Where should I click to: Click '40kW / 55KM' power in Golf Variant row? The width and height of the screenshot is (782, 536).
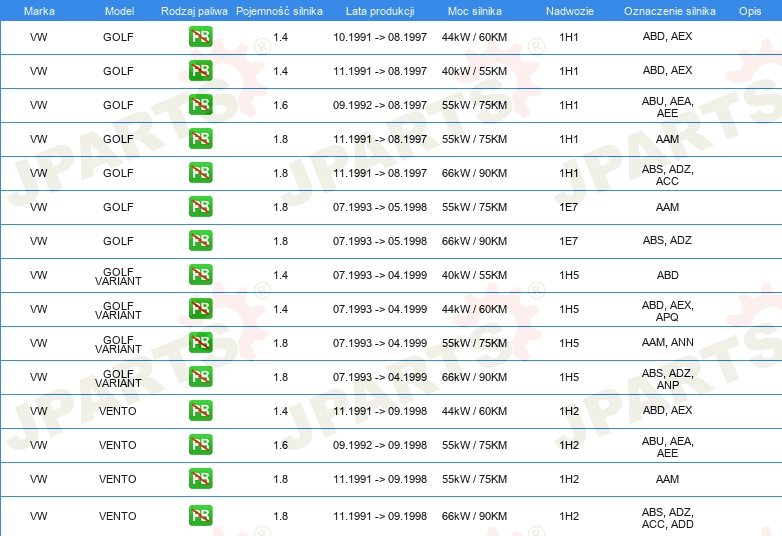[474, 275]
